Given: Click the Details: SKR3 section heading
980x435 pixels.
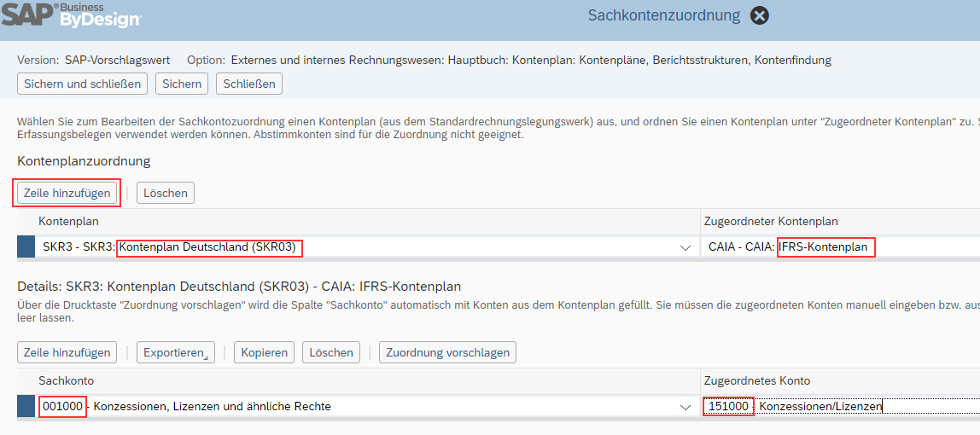Looking at the screenshot, I should click(x=239, y=287).
